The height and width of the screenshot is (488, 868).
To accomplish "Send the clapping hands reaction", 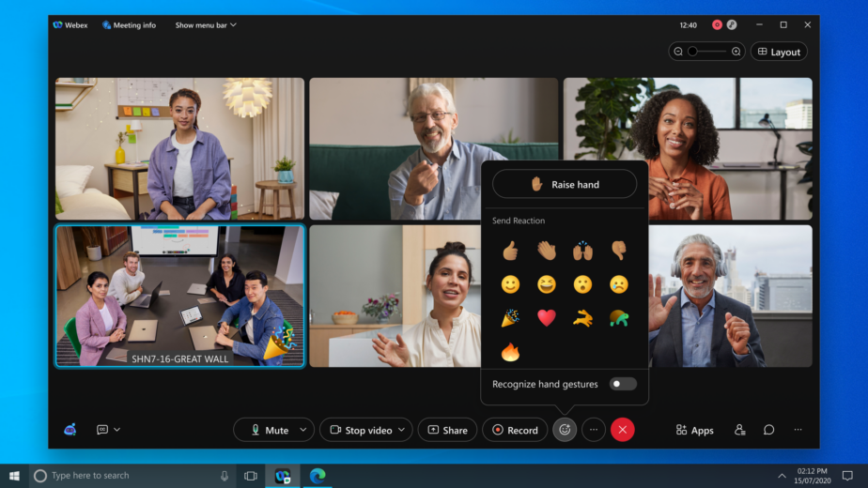I will (x=546, y=251).
